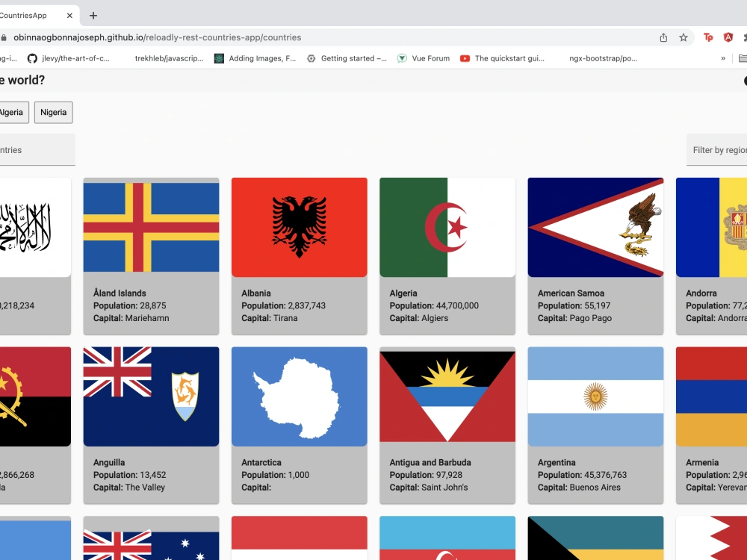The image size is (747, 560).
Task: Click the share page icon in address bar
Action: (663, 37)
